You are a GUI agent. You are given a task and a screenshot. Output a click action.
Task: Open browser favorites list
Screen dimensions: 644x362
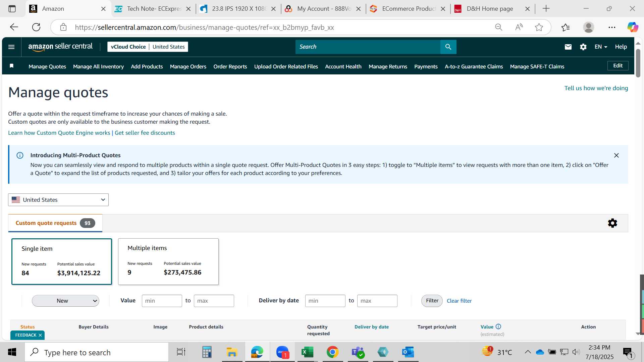pos(566,27)
